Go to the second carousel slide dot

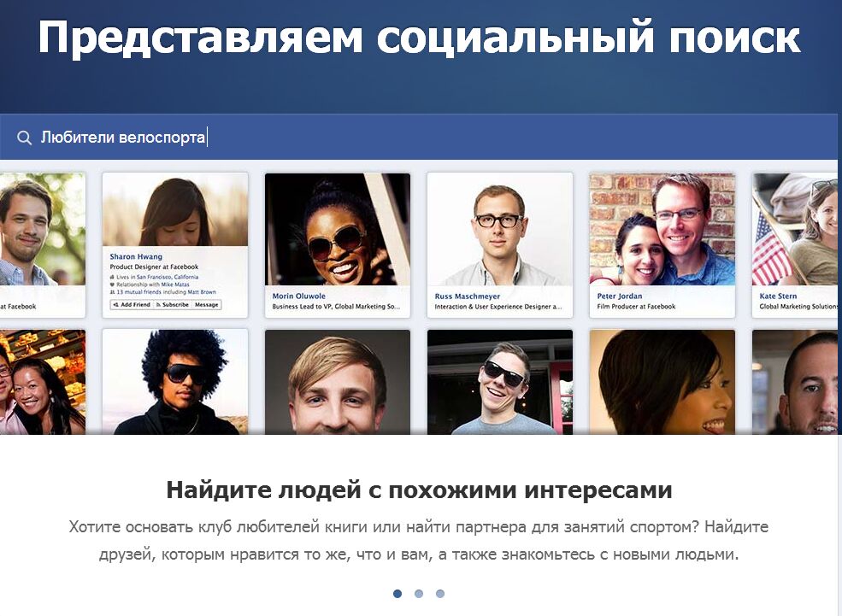click(x=419, y=594)
